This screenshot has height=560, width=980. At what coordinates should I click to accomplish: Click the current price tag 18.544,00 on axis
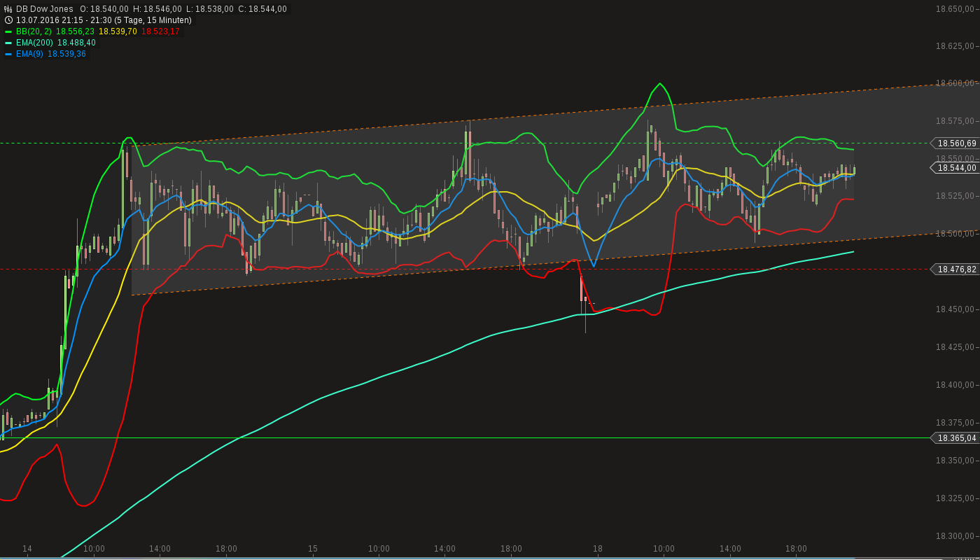click(x=954, y=168)
